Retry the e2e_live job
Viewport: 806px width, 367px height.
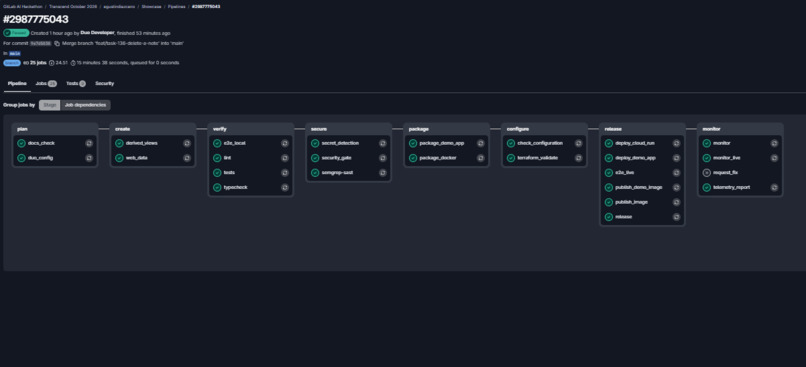click(x=676, y=173)
